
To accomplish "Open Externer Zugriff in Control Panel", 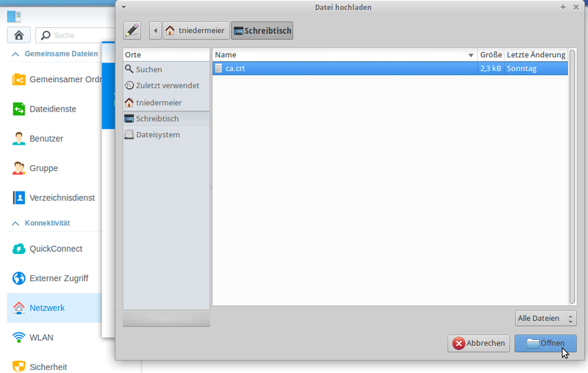I will 54,278.
